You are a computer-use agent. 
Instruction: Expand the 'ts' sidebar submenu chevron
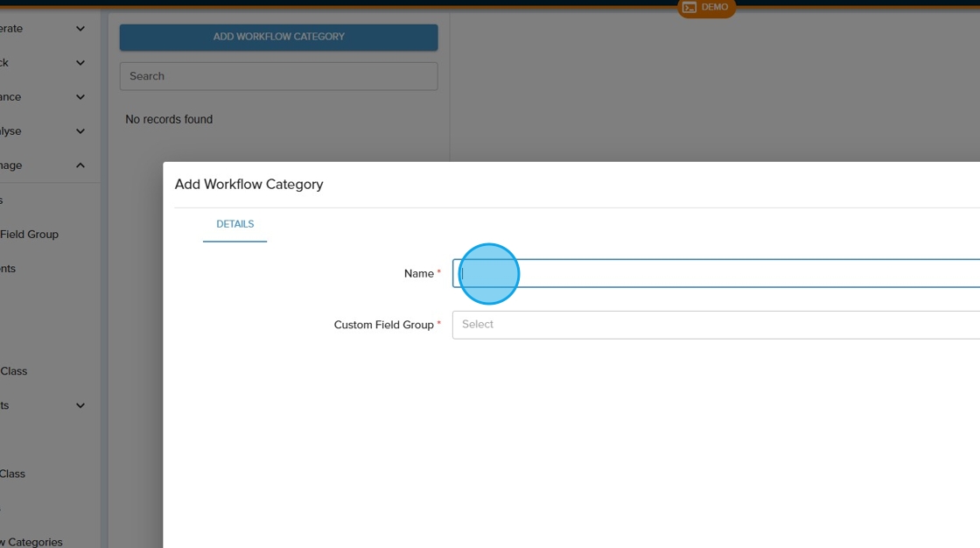(80, 405)
